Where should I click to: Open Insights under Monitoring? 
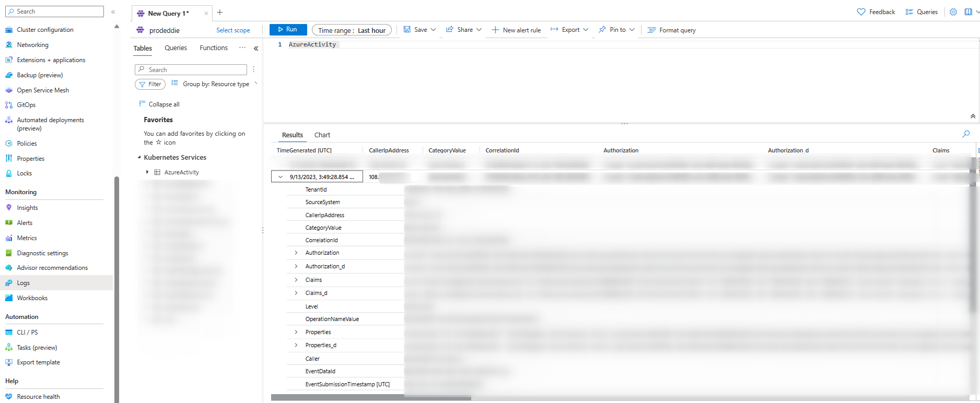pos(27,208)
